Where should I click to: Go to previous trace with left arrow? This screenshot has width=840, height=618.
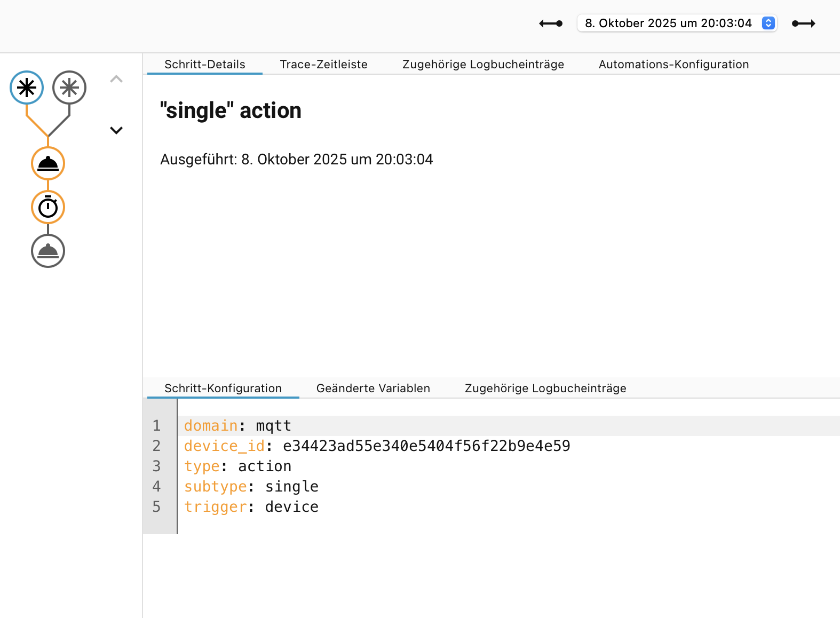[551, 23]
